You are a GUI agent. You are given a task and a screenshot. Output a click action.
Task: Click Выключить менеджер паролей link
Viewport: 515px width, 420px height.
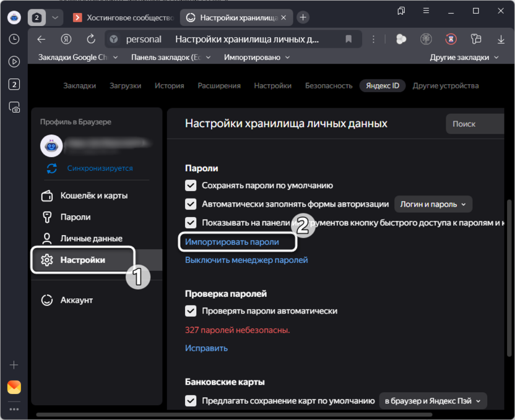246,260
